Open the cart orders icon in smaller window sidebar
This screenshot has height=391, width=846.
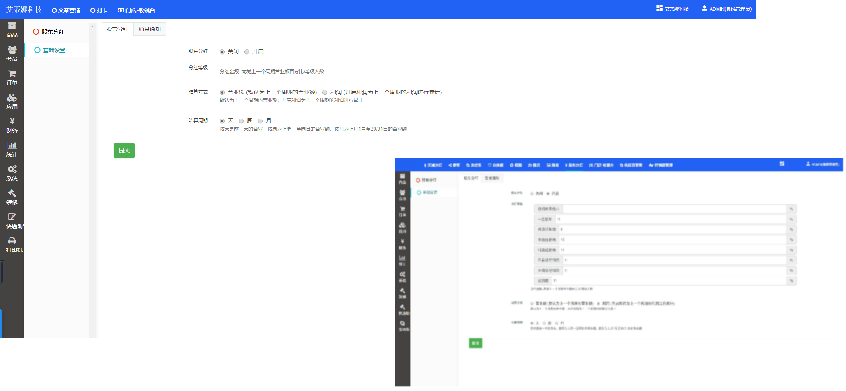(402, 208)
